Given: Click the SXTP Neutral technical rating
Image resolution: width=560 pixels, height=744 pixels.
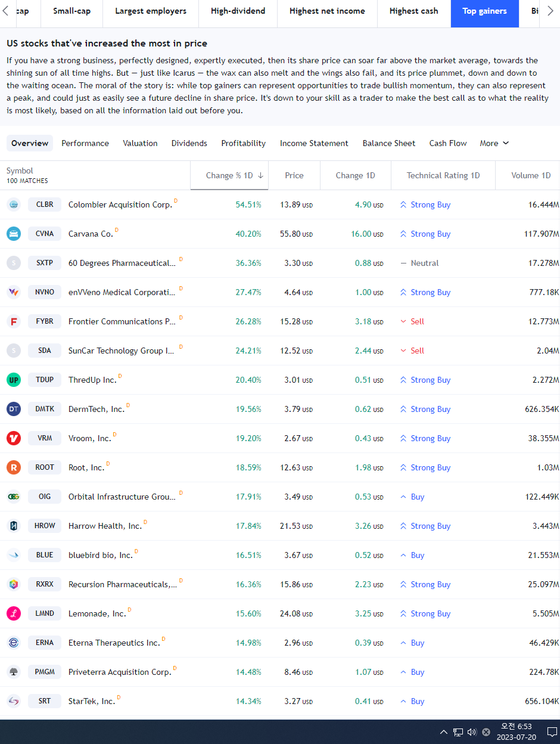Looking at the screenshot, I should [419, 263].
